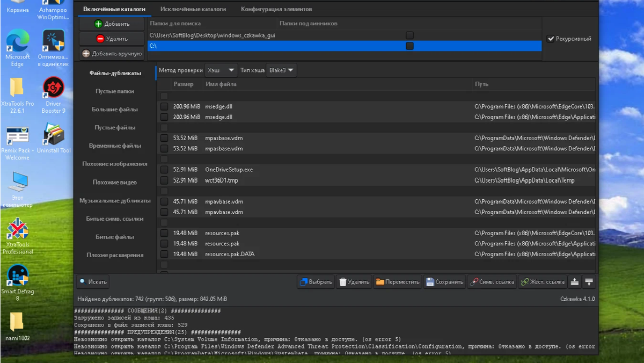Tick checkbox for wct36D1.tmp row

click(164, 180)
